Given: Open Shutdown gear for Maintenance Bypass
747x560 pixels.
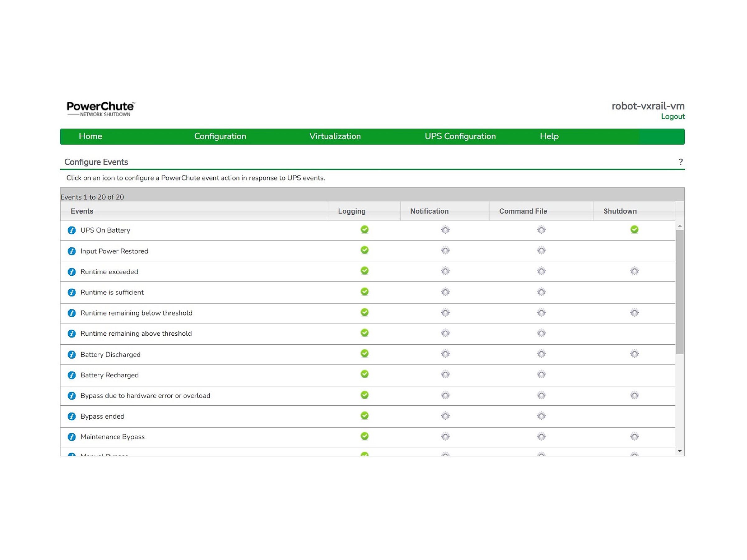Looking at the screenshot, I should (634, 436).
